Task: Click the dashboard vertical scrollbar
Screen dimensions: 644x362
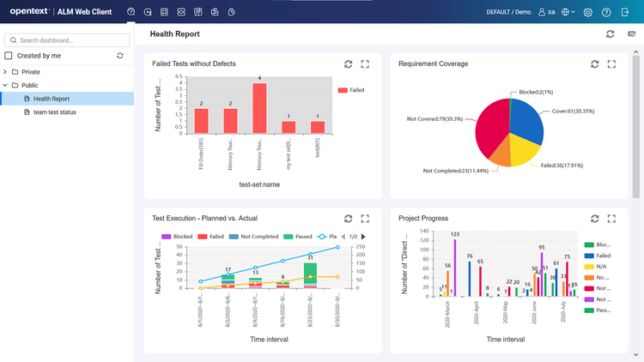Action: pyautogui.click(x=636, y=127)
